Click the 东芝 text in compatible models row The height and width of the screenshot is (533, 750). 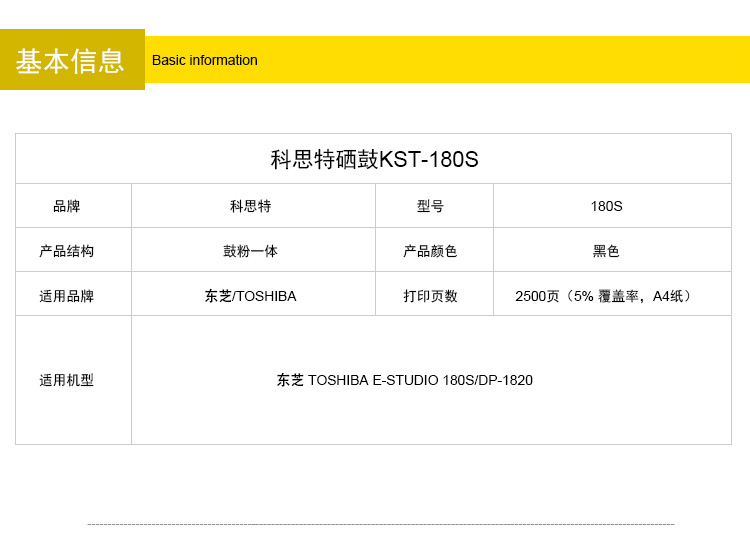coord(290,380)
